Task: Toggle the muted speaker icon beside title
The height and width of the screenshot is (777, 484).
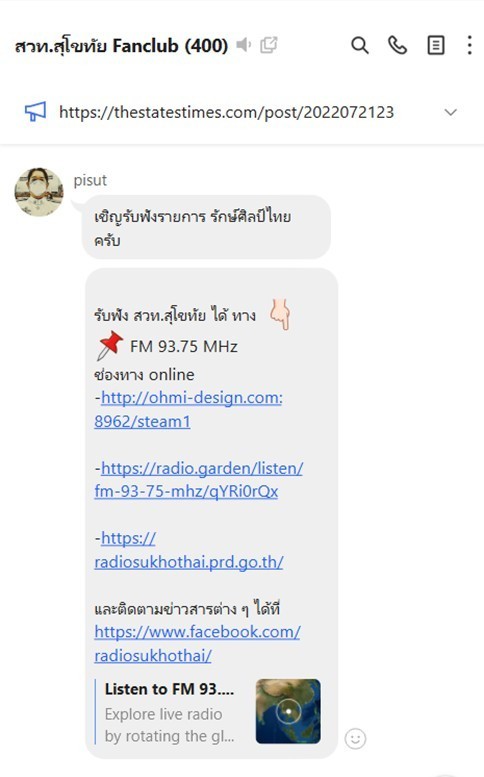Action: coord(243,45)
